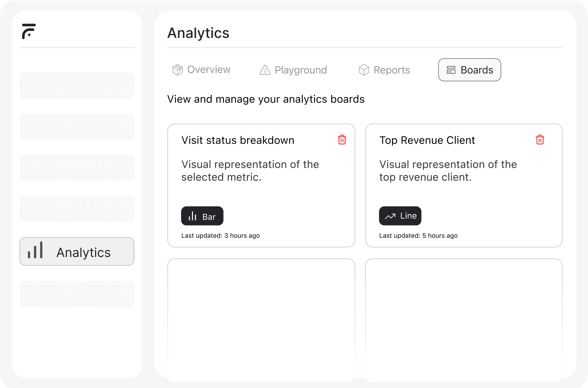Viewport: 588px width, 388px height.
Task: Click the Overview tab cube icon
Action: pos(178,70)
